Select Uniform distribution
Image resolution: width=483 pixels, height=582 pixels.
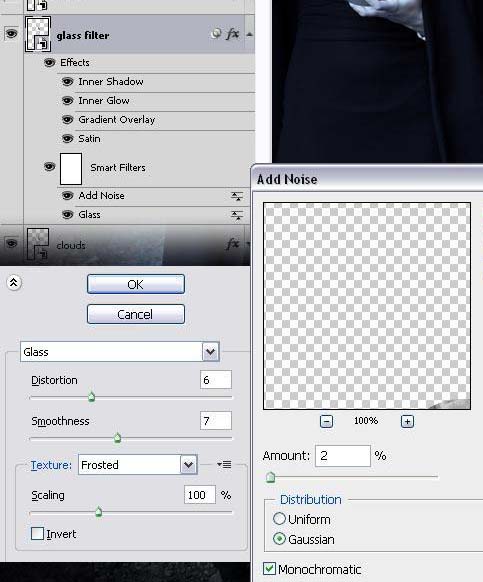coord(279,519)
